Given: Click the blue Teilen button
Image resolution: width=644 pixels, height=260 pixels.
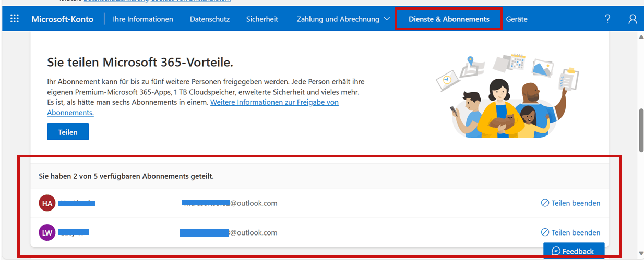Looking at the screenshot, I should point(68,132).
